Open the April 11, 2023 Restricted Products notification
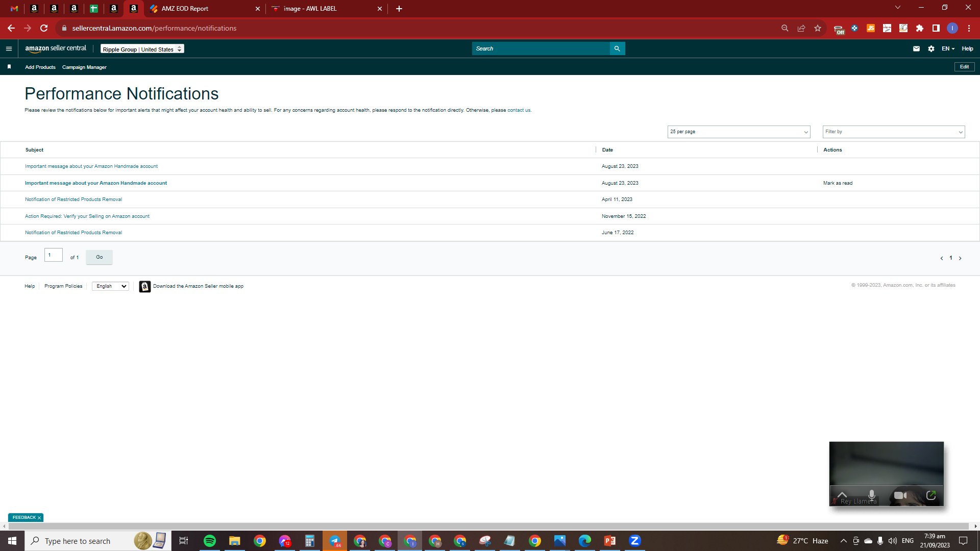The image size is (980, 551). point(73,199)
